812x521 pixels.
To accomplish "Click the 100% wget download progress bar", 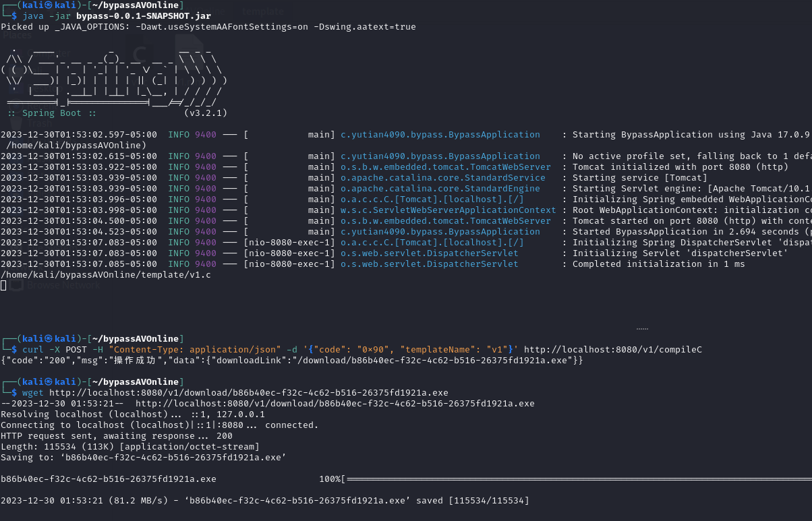I will 565,479.
